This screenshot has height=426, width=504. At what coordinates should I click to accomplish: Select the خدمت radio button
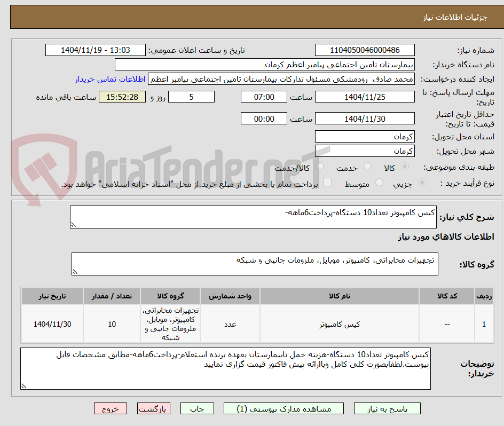(x=367, y=166)
